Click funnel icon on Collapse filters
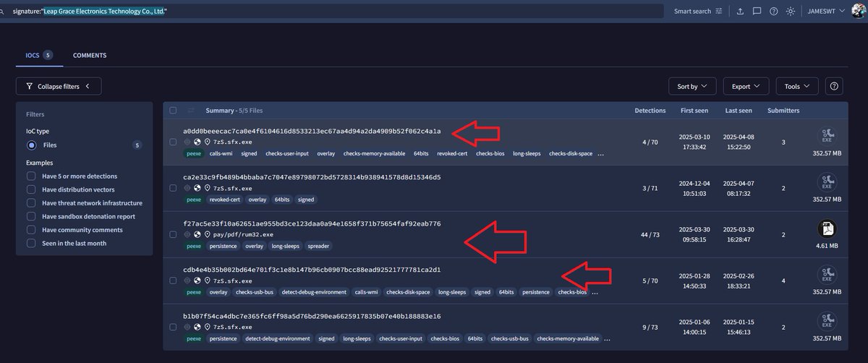Viewport: 868px width, 363px height. click(x=30, y=86)
